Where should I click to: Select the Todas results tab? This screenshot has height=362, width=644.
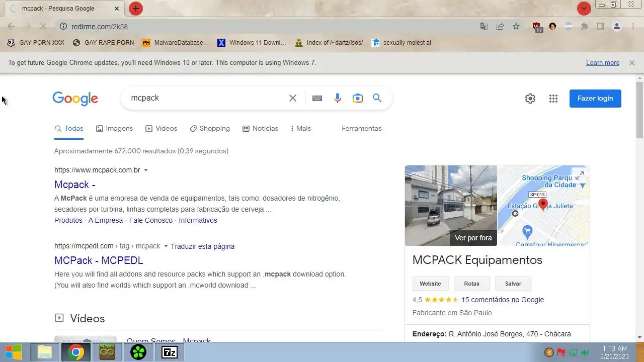click(x=69, y=129)
